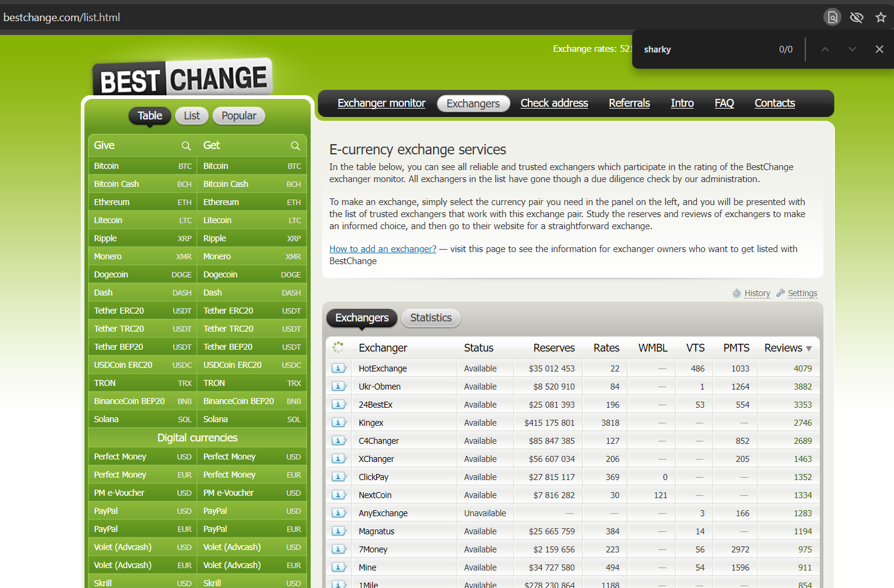Open the Settings link

tap(802, 293)
